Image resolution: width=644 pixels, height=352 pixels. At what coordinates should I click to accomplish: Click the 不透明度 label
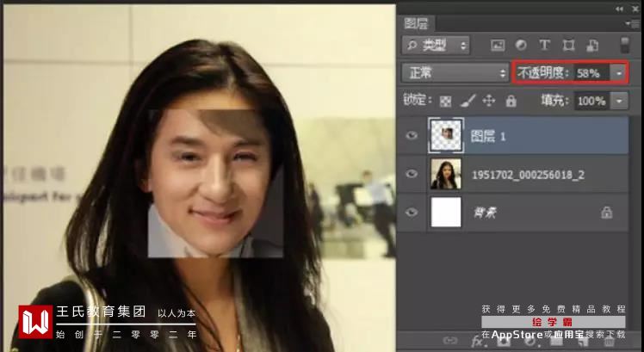pyautogui.click(x=542, y=73)
